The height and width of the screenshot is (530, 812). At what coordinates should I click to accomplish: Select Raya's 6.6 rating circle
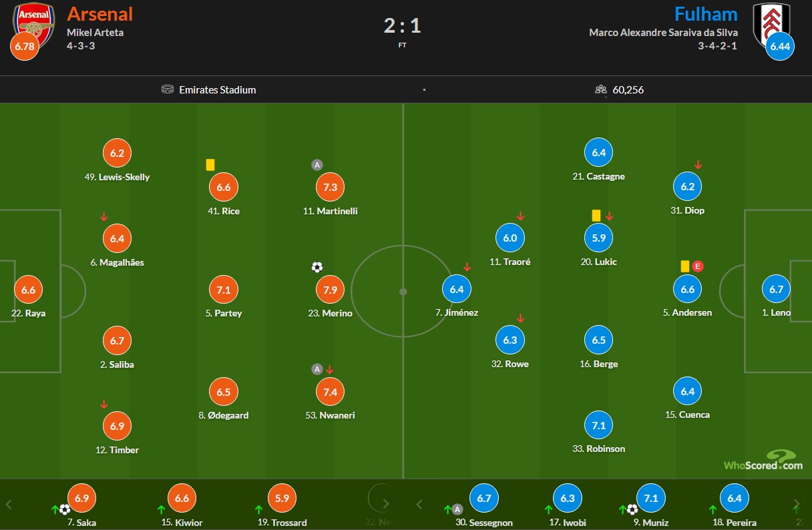28,290
